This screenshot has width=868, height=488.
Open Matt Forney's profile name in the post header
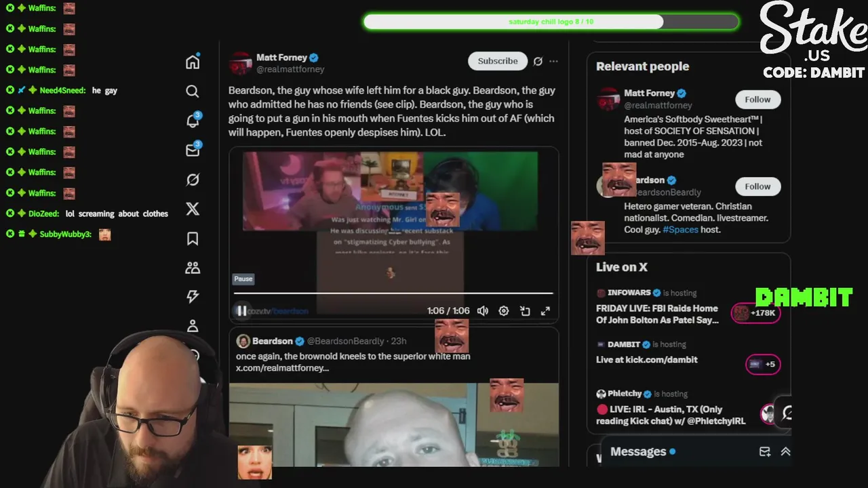(x=281, y=58)
